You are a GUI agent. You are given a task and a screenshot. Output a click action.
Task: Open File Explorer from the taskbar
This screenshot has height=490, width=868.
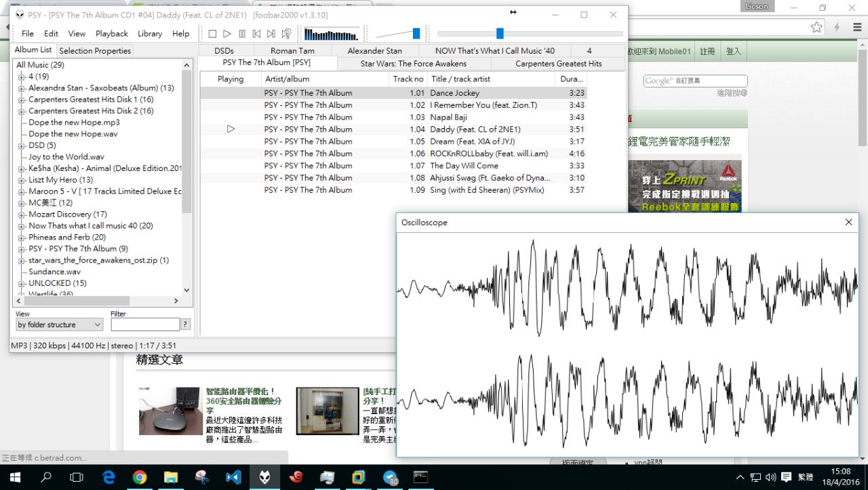click(170, 477)
